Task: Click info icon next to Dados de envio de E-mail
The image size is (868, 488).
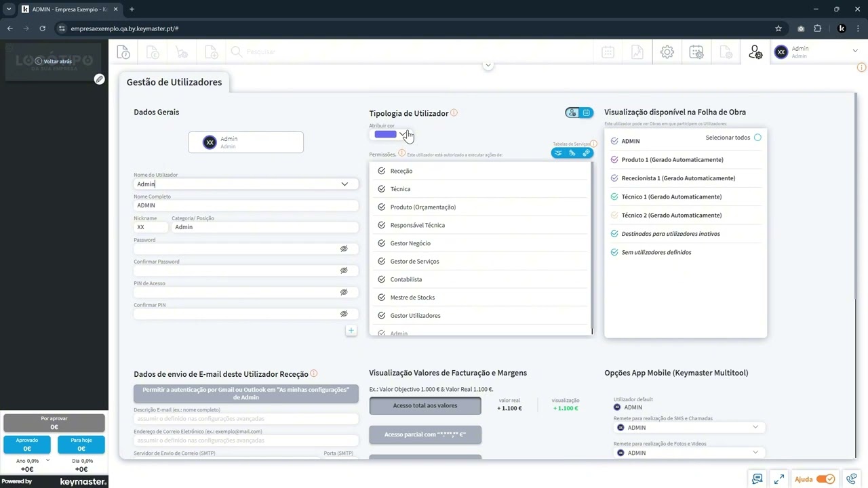Action: 313,373
